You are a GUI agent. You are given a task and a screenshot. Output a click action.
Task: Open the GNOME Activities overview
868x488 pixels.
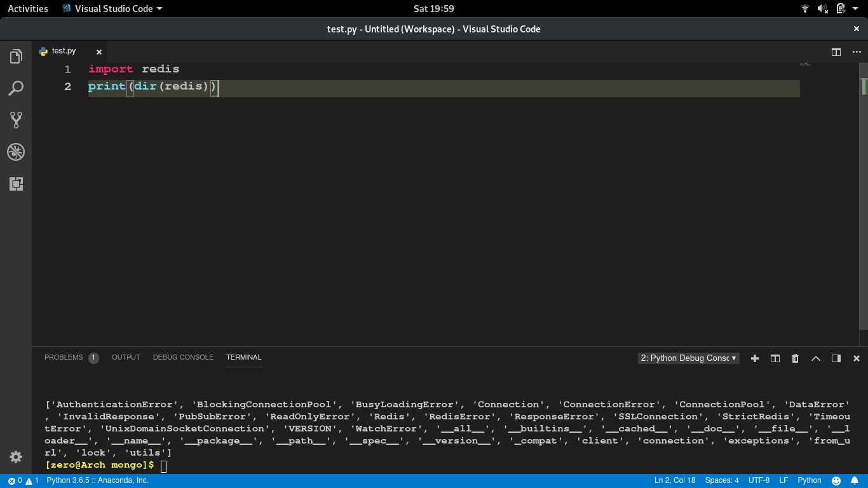(28, 9)
